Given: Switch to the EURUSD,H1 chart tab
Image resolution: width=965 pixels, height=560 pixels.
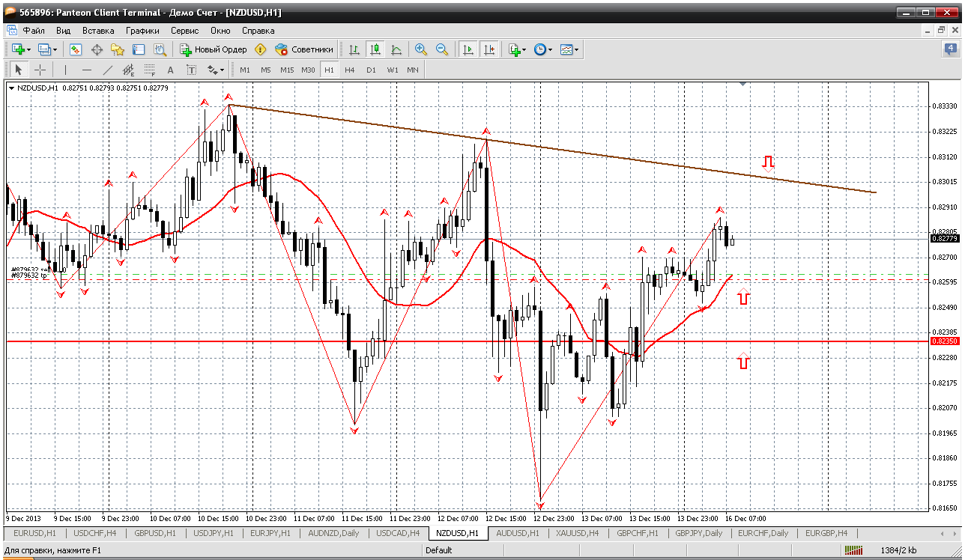Looking at the screenshot, I should [x=34, y=533].
